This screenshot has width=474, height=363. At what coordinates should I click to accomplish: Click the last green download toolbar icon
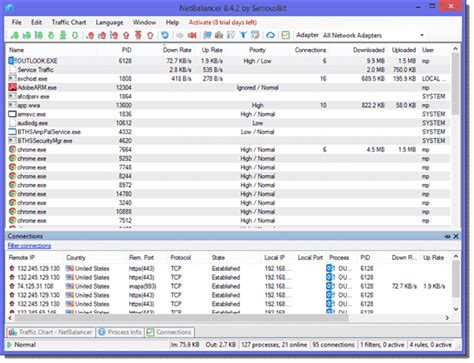75,35
